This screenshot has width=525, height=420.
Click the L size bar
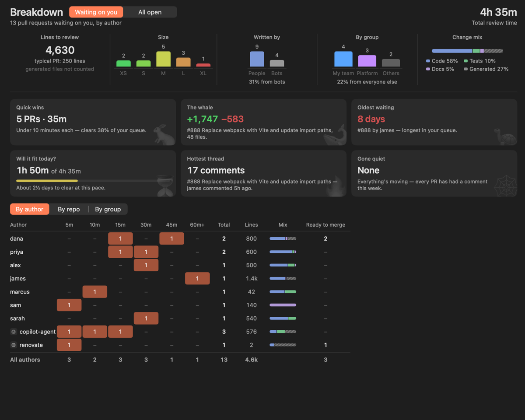(183, 62)
